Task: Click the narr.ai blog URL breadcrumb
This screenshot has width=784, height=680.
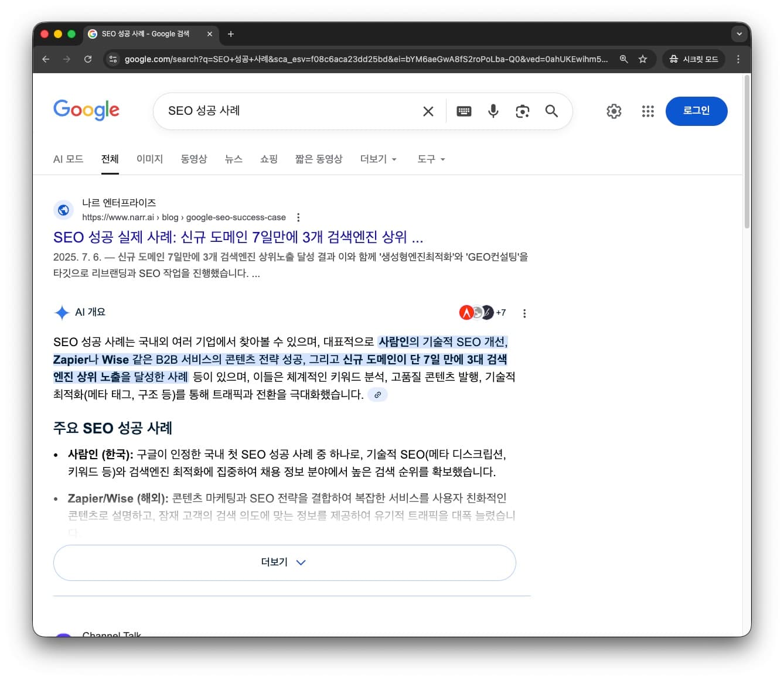Action: (184, 217)
